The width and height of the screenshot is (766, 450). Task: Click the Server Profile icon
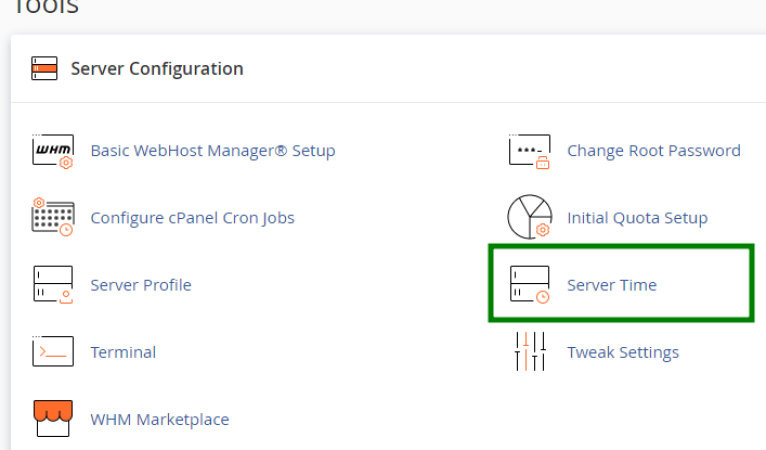point(53,284)
